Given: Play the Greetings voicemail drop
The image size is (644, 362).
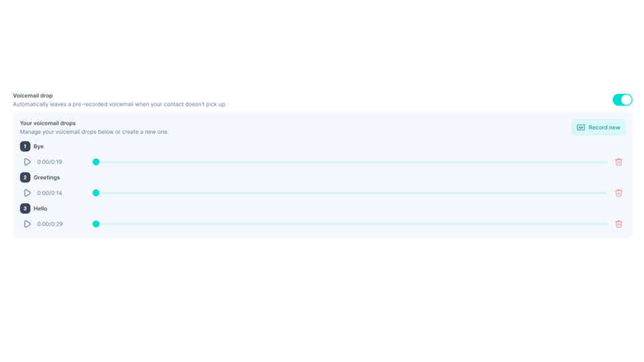Looking at the screenshot, I should [27, 193].
